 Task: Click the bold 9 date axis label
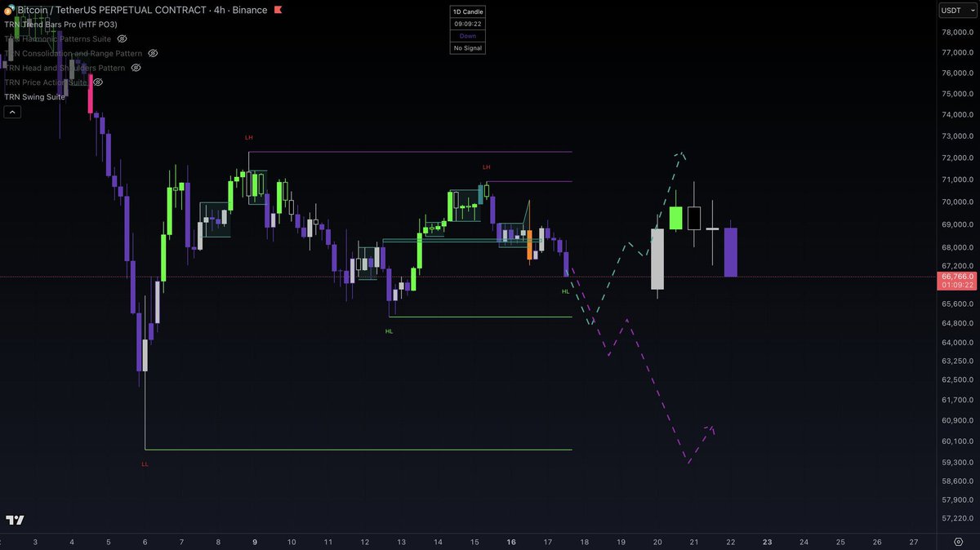pyautogui.click(x=255, y=542)
